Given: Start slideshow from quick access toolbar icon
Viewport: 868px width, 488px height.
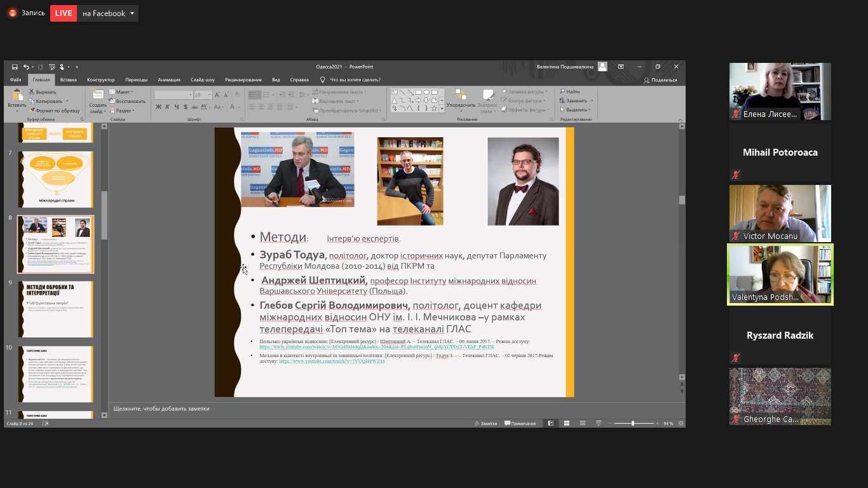Looking at the screenshot, I should point(52,67).
